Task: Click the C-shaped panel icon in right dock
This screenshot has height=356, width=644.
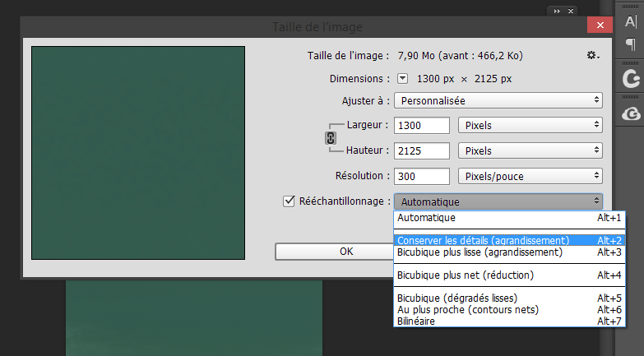Action: pyautogui.click(x=631, y=79)
